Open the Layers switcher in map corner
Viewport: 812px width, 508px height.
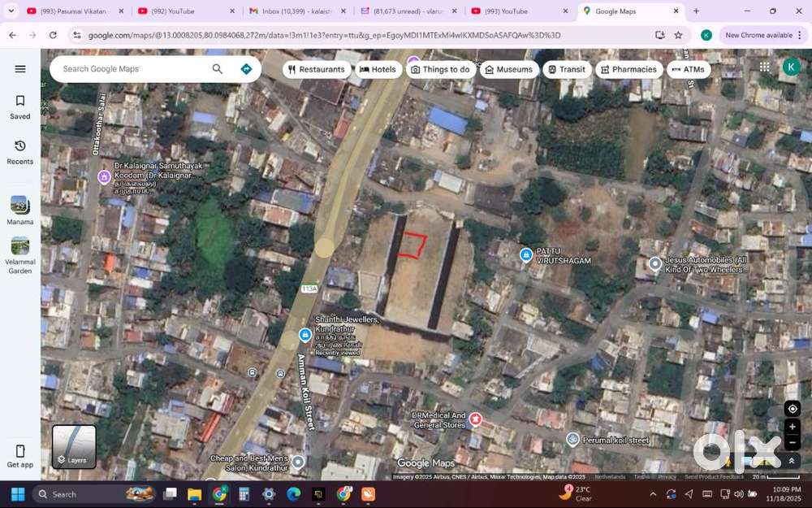73,446
